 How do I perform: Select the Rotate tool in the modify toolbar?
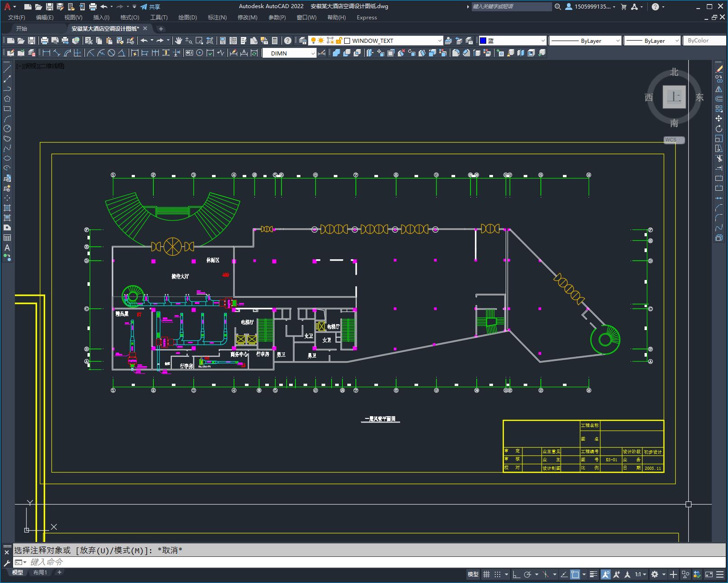[x=719, y=129]
